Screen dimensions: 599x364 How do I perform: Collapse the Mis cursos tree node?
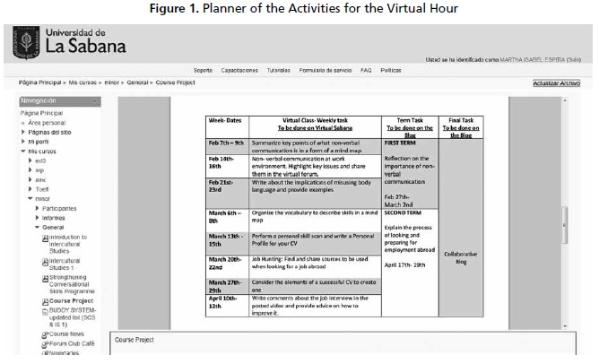[23, 152]
